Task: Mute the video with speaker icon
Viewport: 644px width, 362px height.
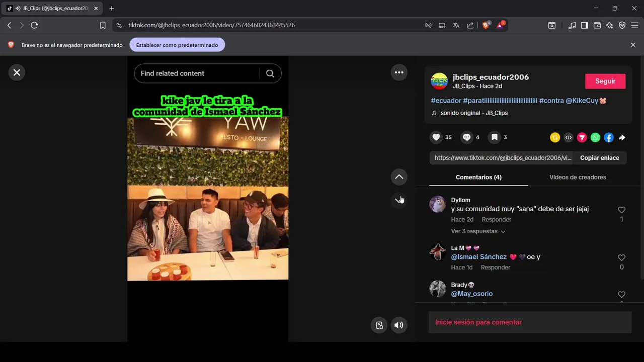Action: tap(399, 325)
